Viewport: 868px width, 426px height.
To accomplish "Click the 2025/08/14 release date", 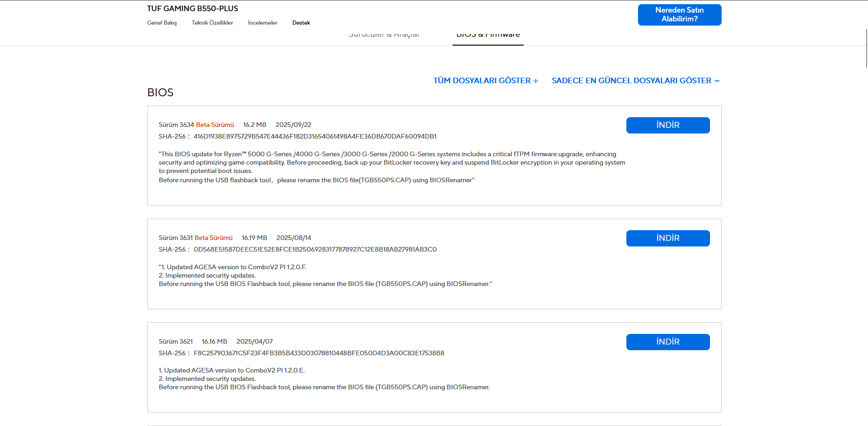I will click(x=294, y=238).
